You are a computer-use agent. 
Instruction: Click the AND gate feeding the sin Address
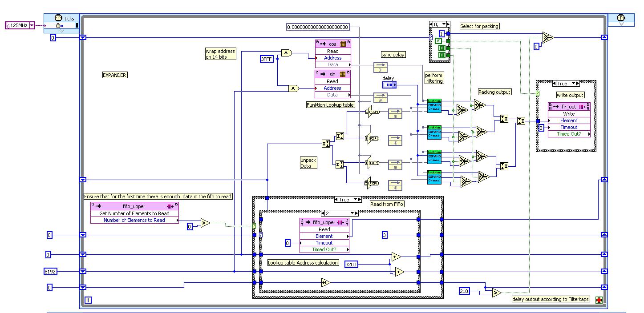pyautogui.click(x=293, y=88)
